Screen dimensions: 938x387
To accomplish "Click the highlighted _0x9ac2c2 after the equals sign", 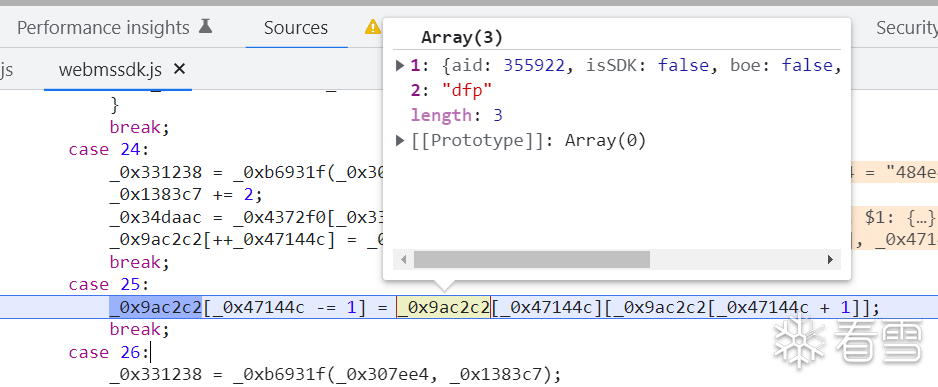I will coord(443,307).
